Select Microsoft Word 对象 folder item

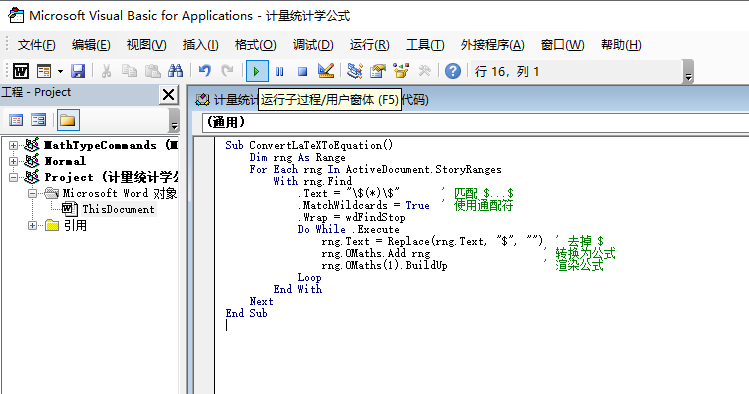[x=119, y=193]
